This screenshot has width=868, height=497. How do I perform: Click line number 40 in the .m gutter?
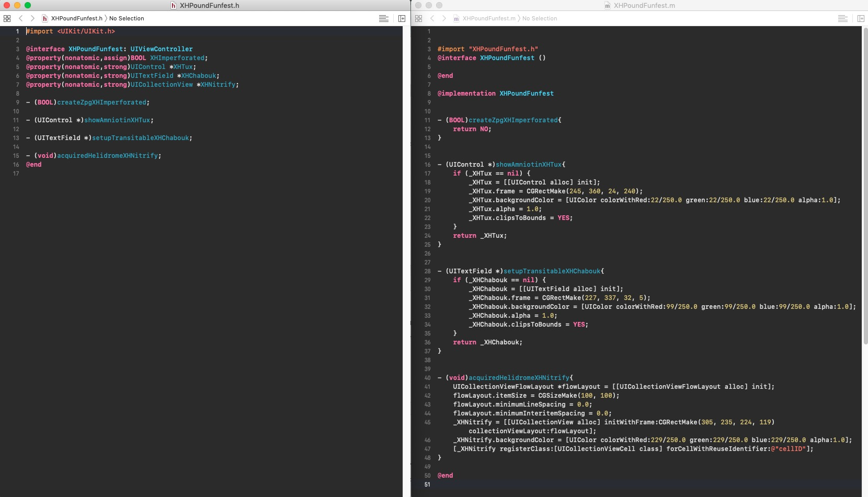pyautogui.click(x=427, y=378)
